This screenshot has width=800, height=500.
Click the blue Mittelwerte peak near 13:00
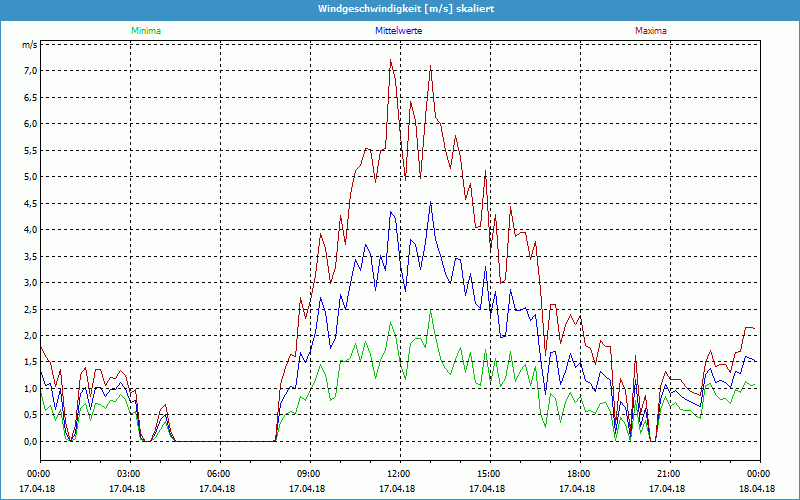pyautogui.click(x=431, y=202)
